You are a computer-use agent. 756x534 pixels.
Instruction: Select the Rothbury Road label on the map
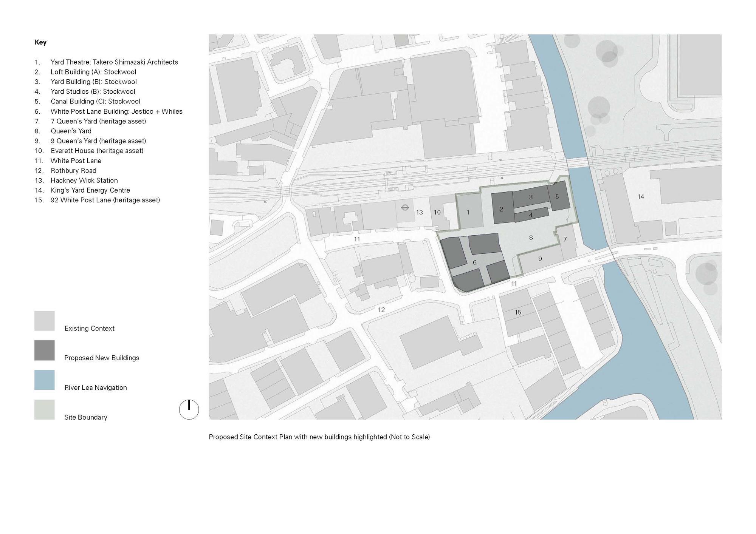381,310
